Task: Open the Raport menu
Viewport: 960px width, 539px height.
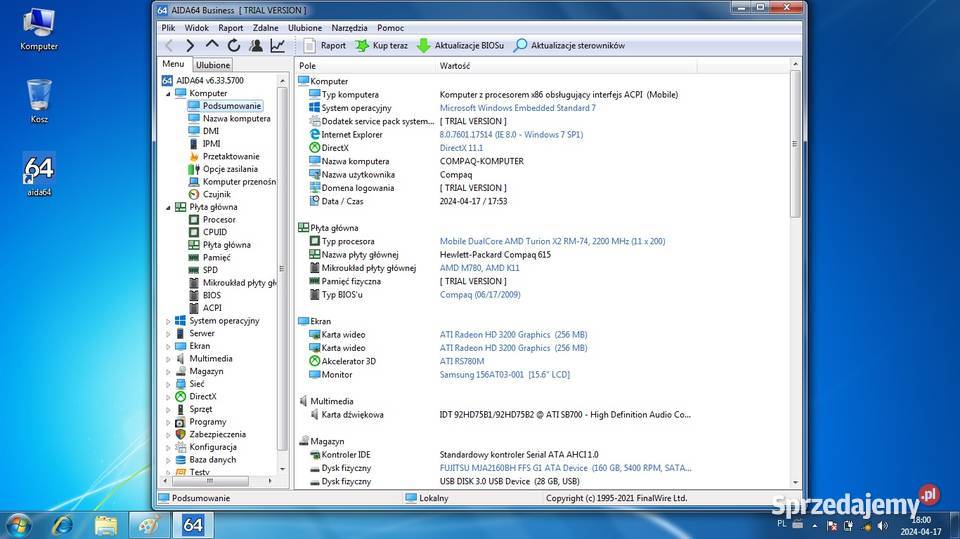Action: pos(231,28)
